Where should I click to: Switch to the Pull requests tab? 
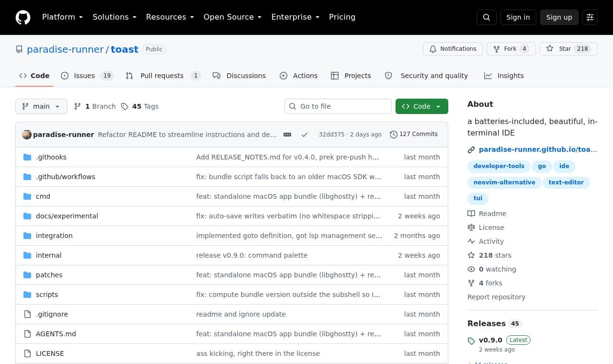[x=163, y=76]
